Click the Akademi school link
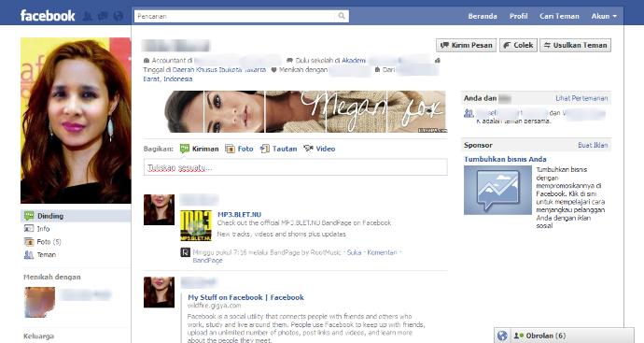644x343 pixels. tap(354, 61)
